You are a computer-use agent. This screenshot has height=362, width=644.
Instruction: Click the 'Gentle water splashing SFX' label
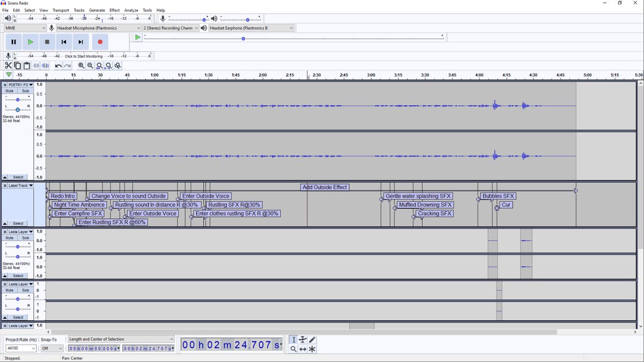(x=419, y=196)
